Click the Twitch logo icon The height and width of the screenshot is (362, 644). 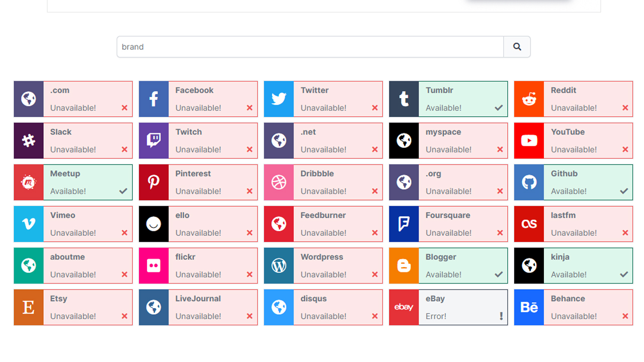click(153, 141)
